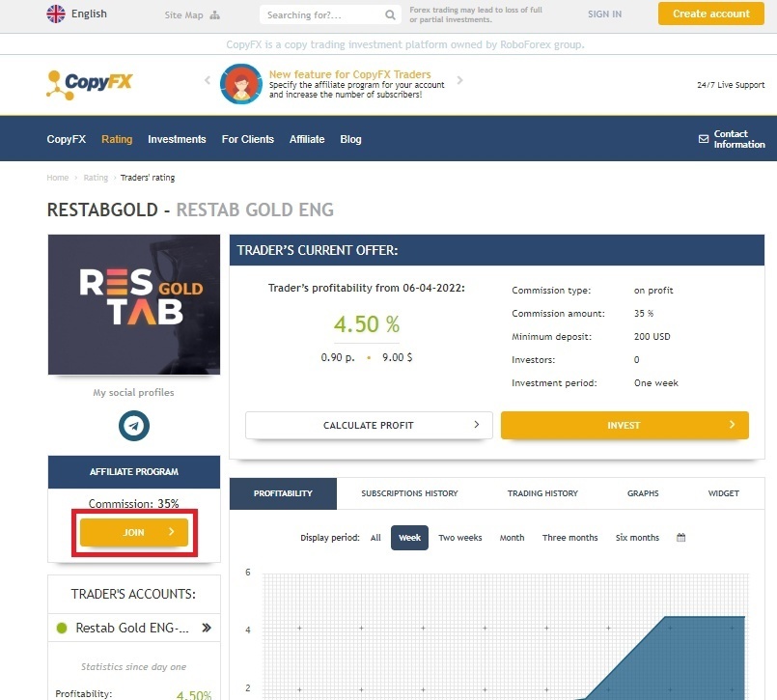Click the profitability chart area
777x700 pixels.
tap(506, 636)
